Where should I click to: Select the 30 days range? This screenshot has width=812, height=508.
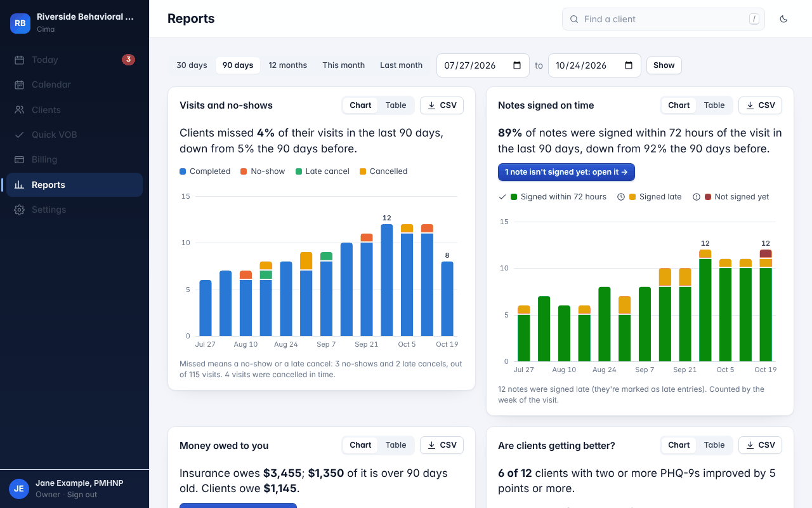coord(192,65)
